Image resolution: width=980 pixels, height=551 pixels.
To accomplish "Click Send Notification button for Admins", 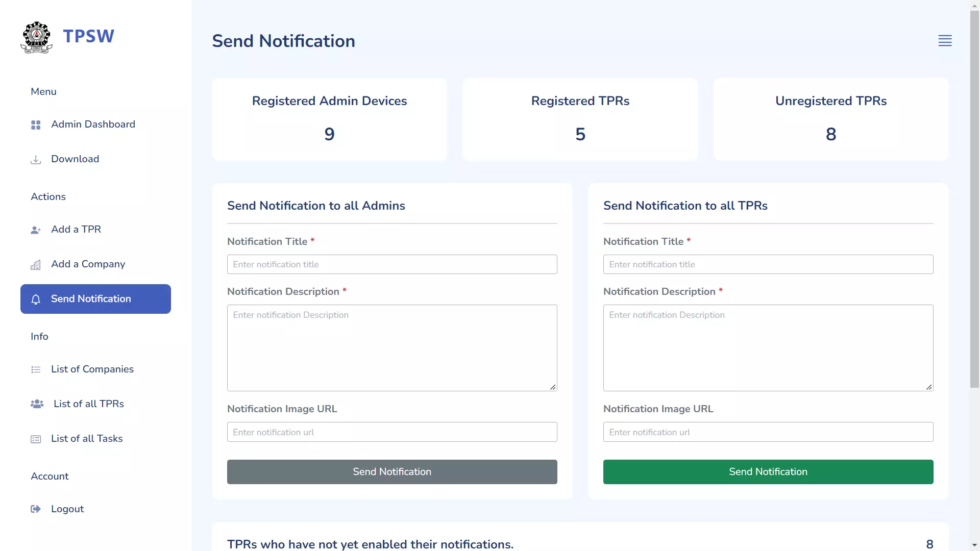I will (391, 471).
